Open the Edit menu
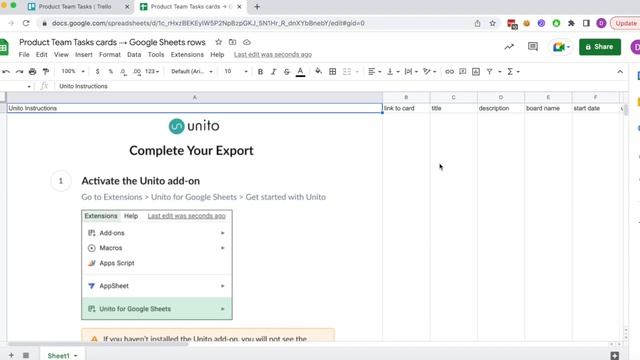Viewport: 640px width, 360px height. coord(42,54)
